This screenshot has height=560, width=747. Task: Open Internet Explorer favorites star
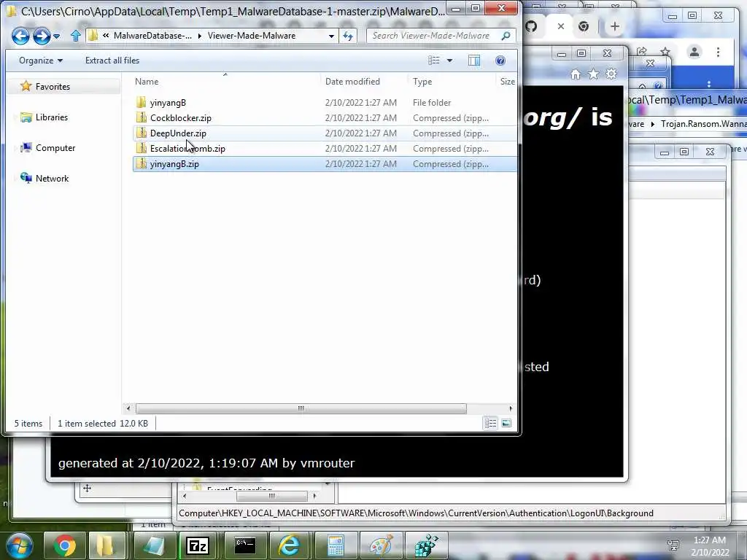593,74
